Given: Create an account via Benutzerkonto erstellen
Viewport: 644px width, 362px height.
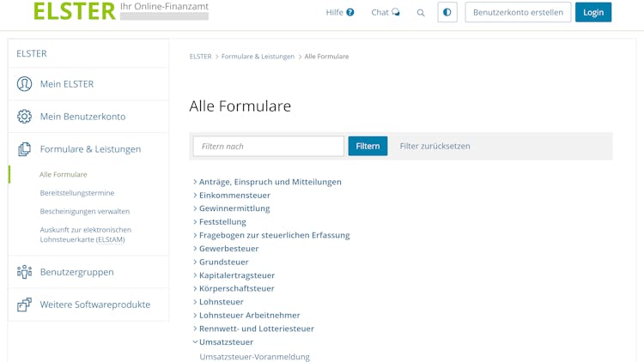Looking at the screenshot, I should 518,12.
